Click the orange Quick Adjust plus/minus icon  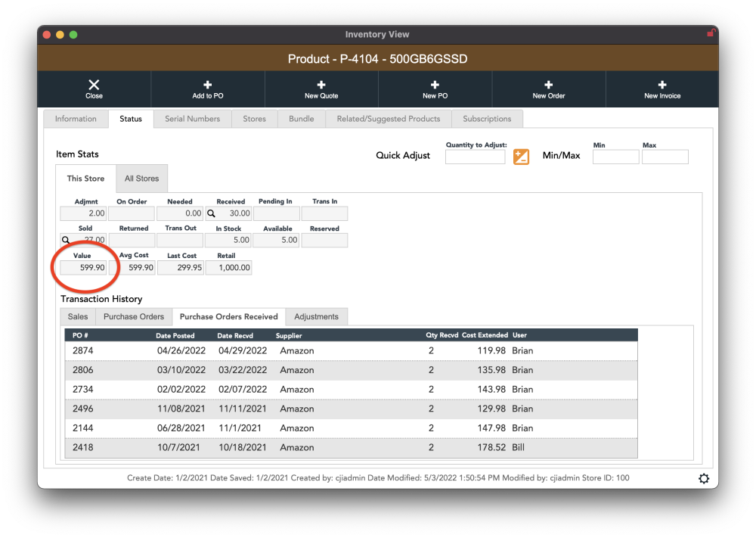[x=521, y=157]
